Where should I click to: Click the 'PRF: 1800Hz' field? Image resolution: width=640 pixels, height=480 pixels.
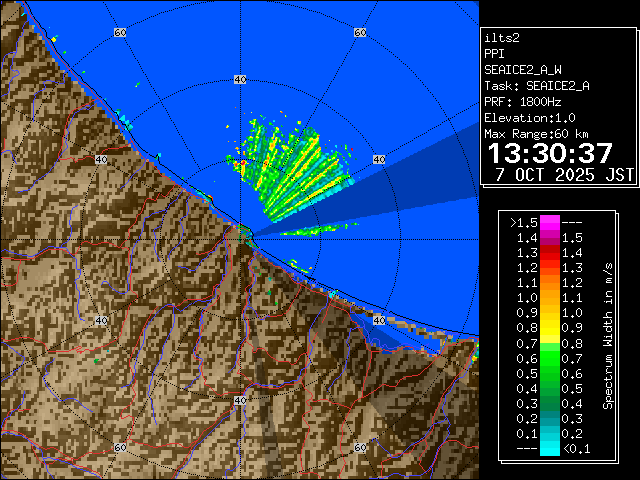click(x=522, y=101)
